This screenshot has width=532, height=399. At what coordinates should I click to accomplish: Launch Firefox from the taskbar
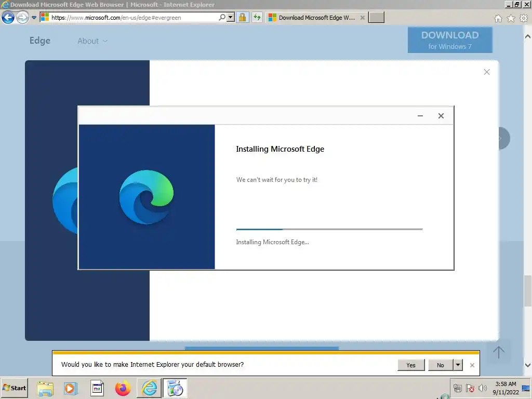[123, 388]
